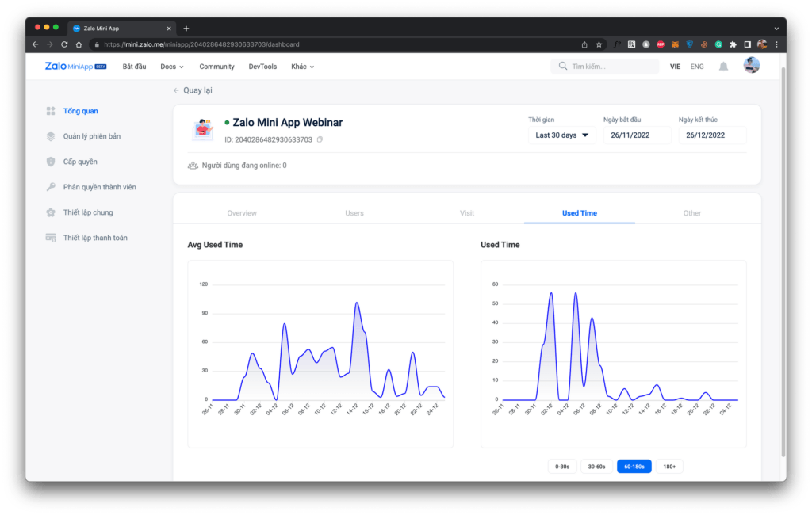Expand the Khác navigation menu

coord(303,67)
